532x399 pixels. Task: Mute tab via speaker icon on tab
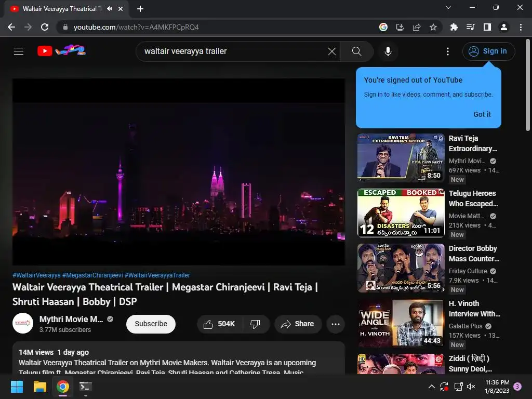(109, 9)
